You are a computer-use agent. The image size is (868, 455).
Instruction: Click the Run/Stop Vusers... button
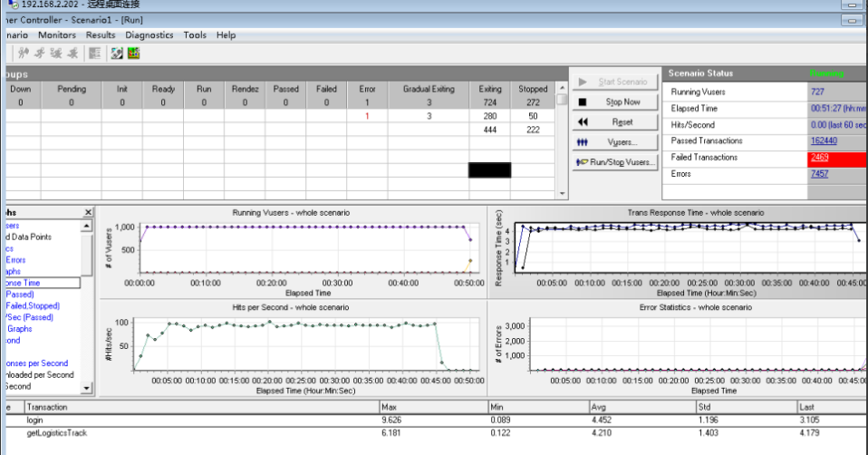[614, 162]
